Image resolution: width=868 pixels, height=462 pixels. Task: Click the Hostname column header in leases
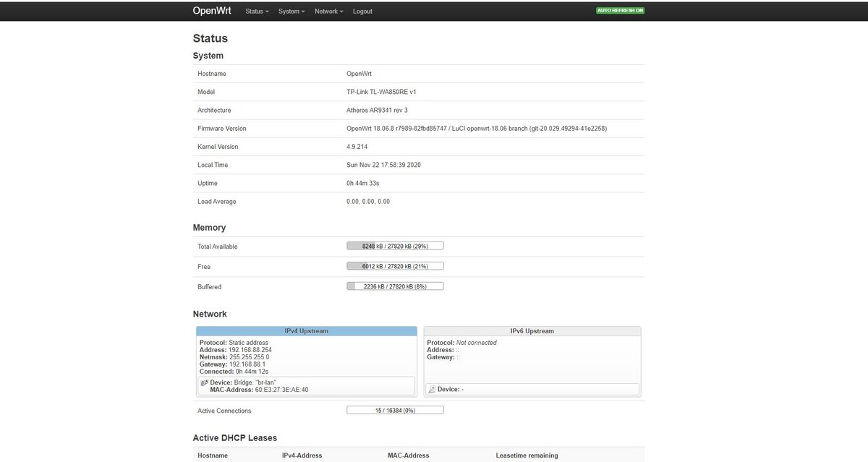[213, 455]
